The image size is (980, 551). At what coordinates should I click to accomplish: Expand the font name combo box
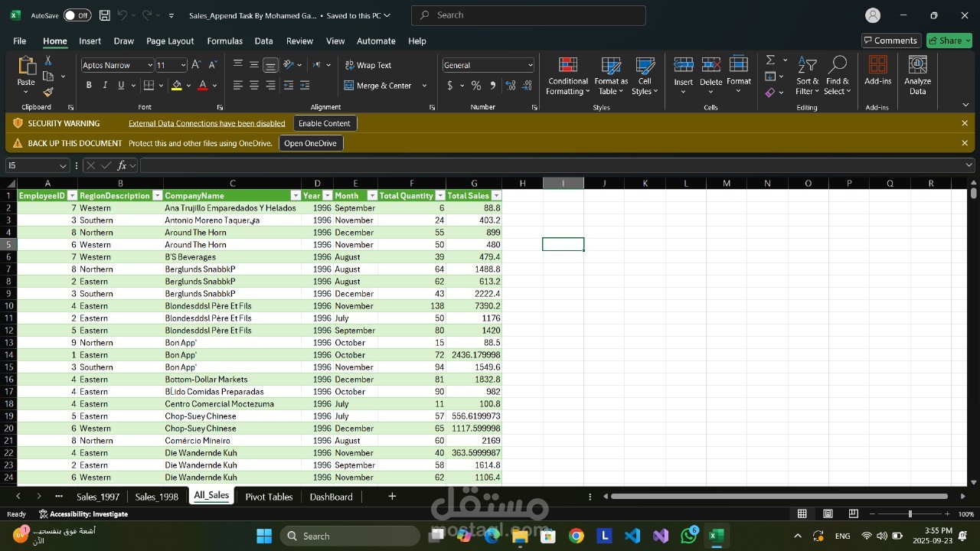point(149,65)
